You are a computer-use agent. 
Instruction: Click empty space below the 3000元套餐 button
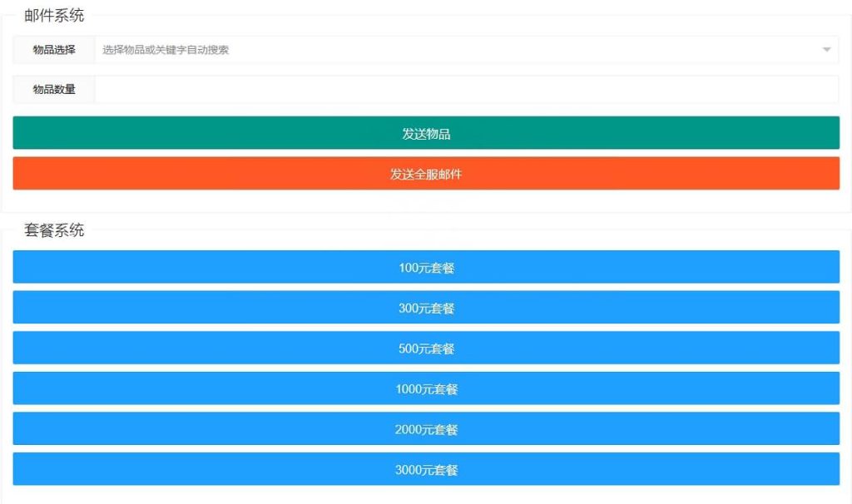pyautogui.click(x=426, y=494)
